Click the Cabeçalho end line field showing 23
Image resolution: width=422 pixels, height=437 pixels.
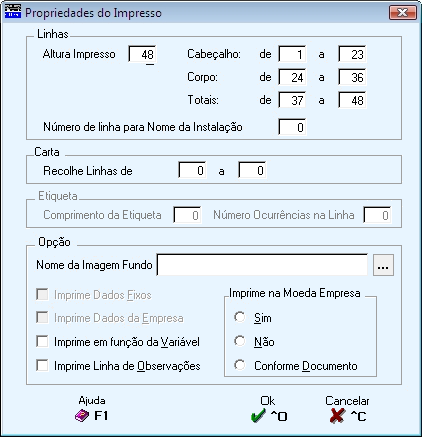[352, 54]
